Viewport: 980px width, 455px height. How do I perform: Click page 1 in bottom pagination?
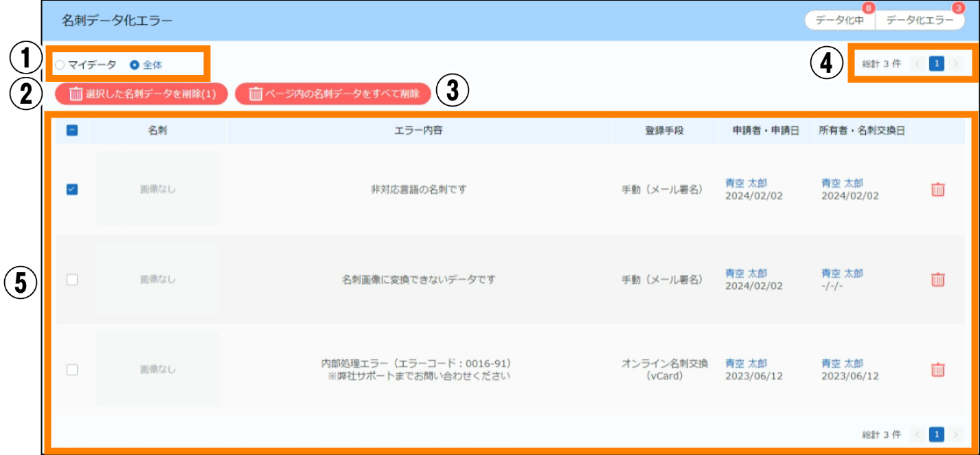(937, 434)
